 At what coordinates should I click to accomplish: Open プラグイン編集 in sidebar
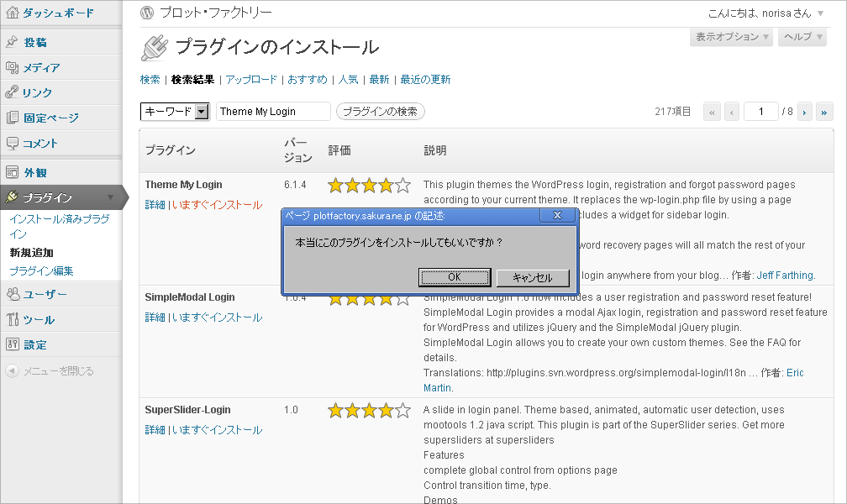coord(42,270)
